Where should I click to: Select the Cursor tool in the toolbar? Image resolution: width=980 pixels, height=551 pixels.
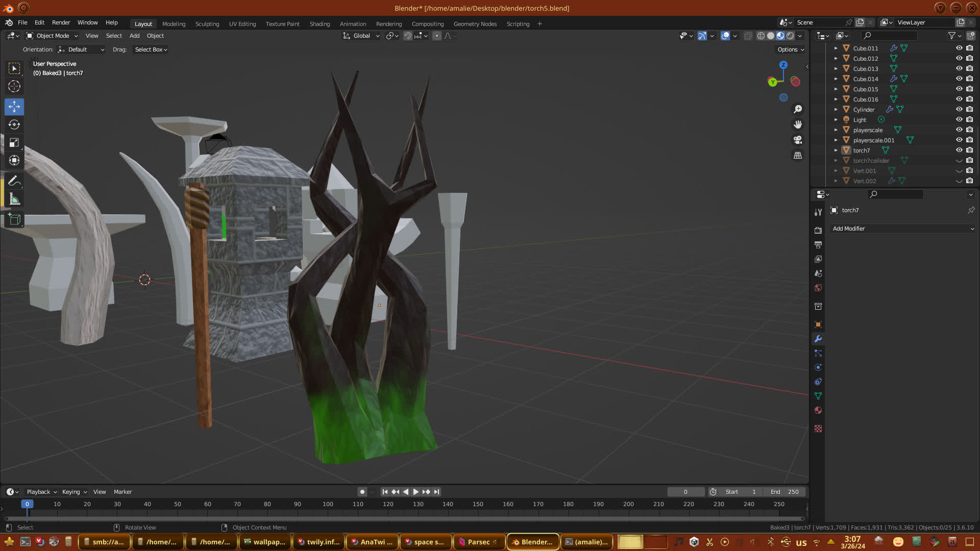pyautogui.click(x=14, y=86)
